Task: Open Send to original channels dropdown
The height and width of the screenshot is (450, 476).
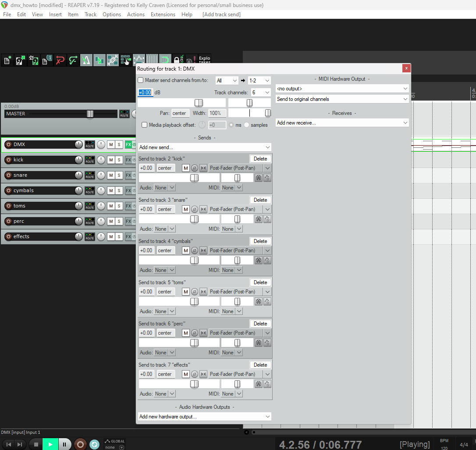Action: [342, 99]
